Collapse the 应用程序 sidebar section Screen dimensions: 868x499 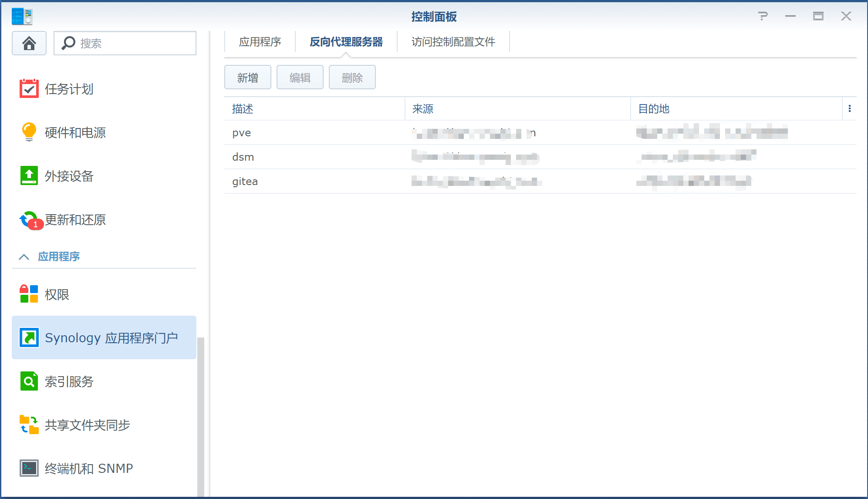pos(24,257)
